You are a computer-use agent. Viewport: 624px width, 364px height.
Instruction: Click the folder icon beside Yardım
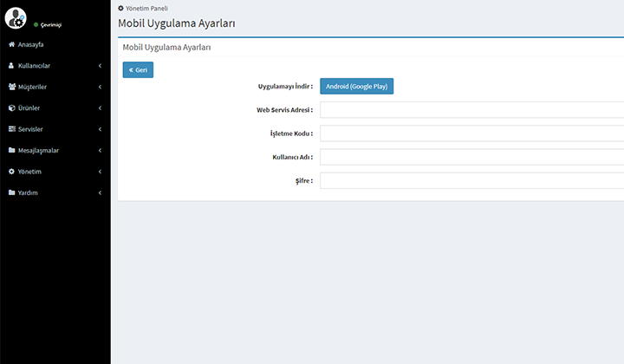[11, 192]
